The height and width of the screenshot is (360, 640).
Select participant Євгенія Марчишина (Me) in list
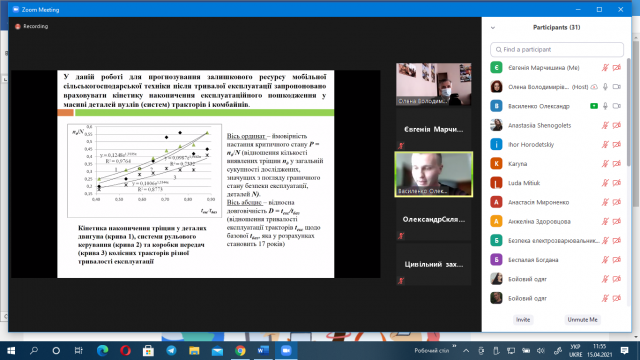[x=557, y=68]
